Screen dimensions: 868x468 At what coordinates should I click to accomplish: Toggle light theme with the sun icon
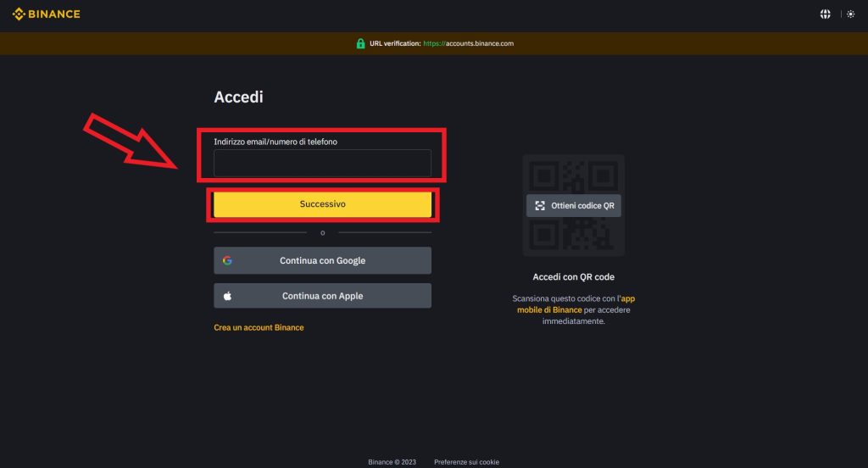tap(850, 14)
